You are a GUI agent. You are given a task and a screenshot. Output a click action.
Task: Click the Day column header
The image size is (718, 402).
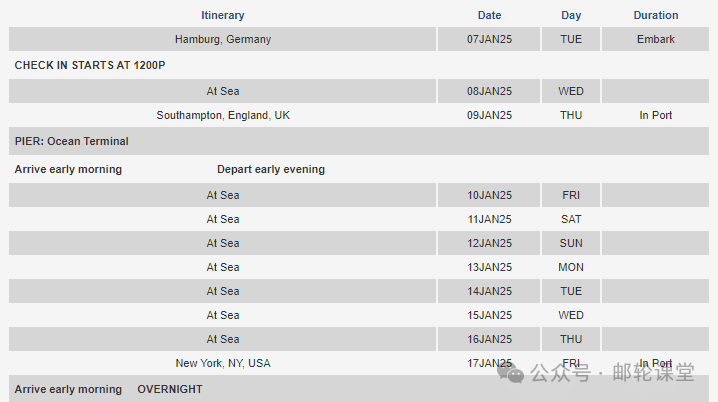(x=571, y=15)
